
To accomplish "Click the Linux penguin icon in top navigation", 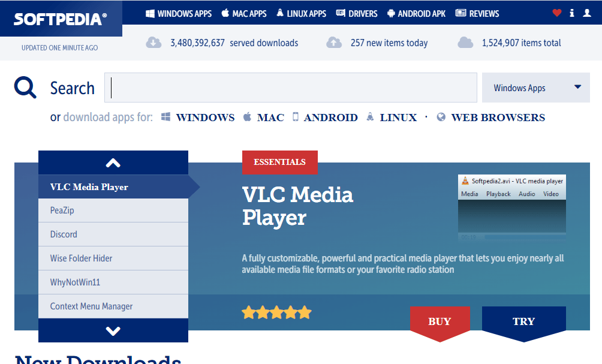I will point(280,13).
